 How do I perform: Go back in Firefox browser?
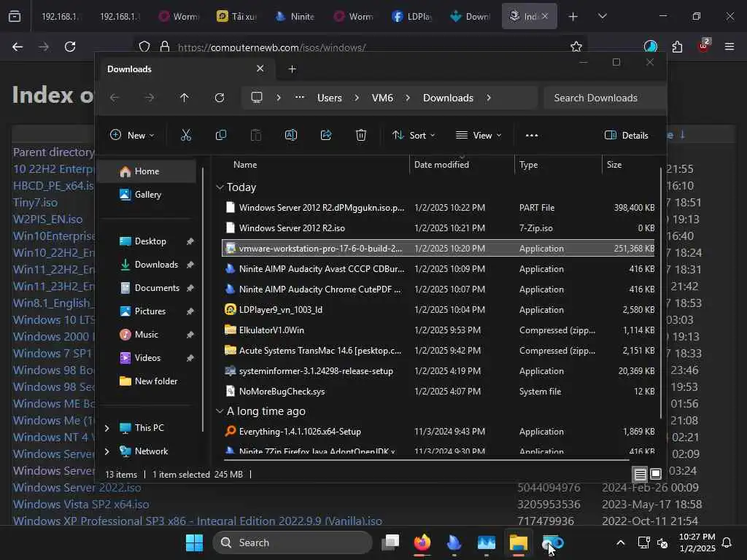(18, 47)
